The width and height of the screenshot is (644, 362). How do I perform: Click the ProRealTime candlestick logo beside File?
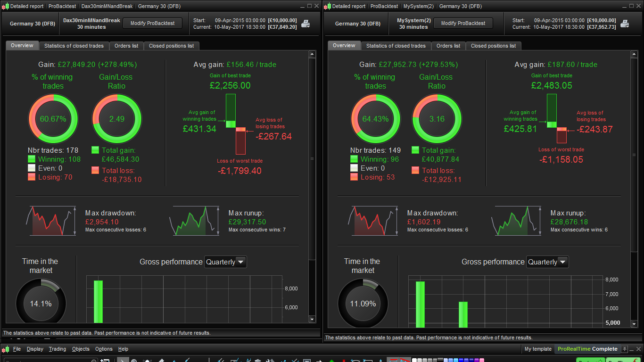[x=6, y=349]
